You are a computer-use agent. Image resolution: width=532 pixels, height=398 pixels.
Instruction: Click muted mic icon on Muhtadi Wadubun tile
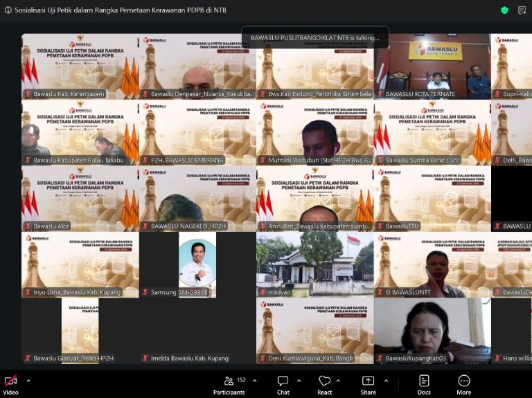tap(263, 160)
